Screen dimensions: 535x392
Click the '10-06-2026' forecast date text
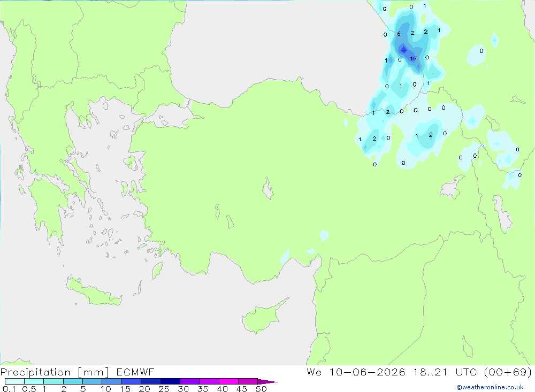(x=367, y=372)
